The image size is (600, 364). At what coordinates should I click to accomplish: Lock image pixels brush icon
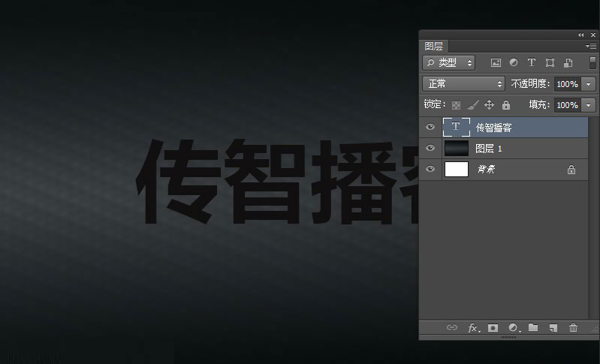[473, 105]
